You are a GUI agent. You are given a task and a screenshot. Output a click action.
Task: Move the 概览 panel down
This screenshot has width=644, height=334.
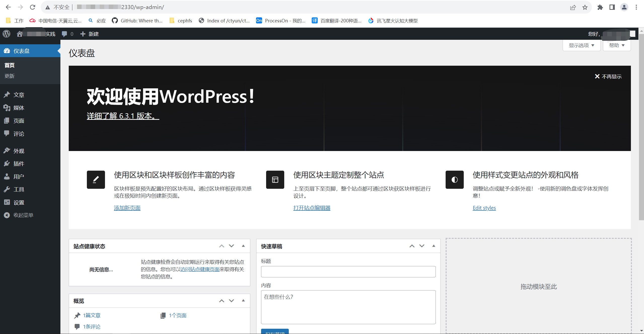pos(231,301)
